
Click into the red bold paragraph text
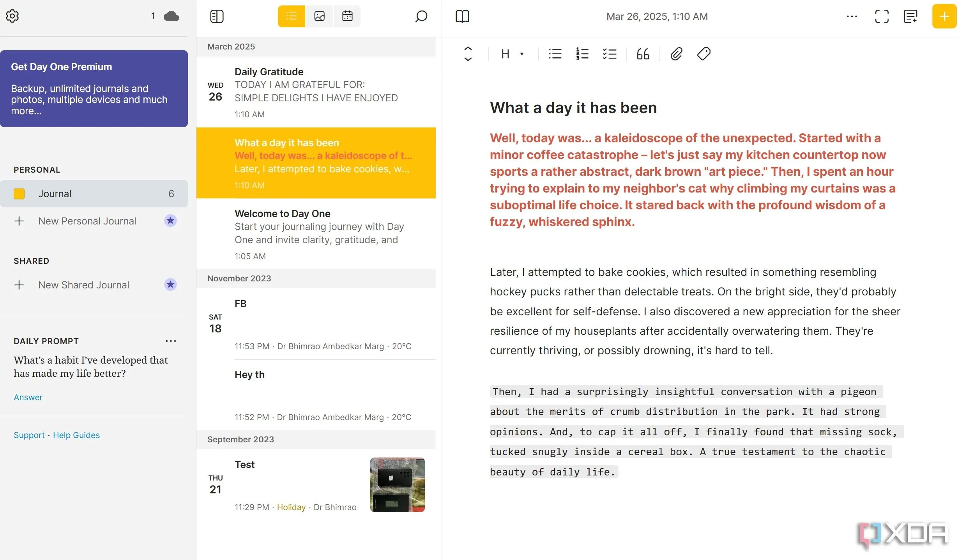coord(693,180)
